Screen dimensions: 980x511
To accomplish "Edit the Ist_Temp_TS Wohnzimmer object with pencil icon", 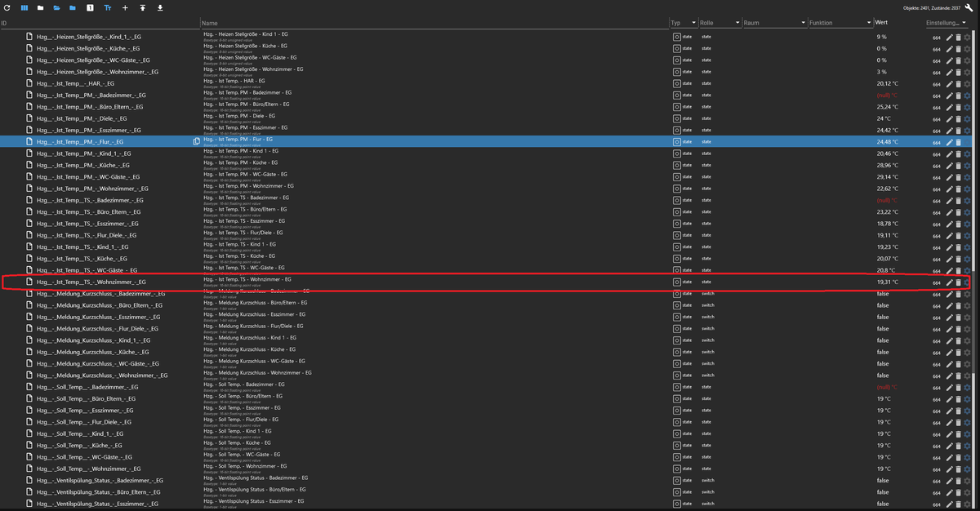I will point(948,282).
